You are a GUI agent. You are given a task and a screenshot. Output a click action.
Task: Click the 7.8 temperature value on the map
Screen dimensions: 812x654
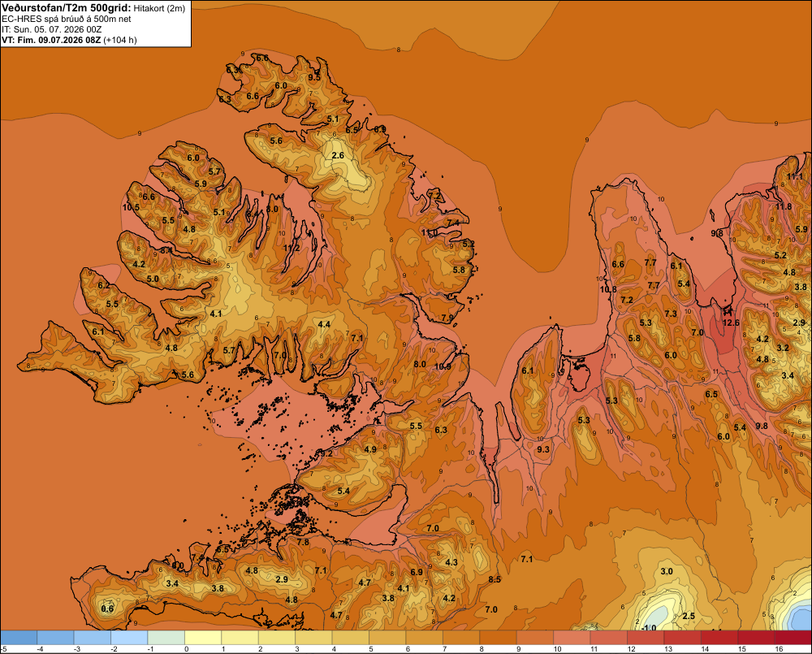pos(302,542)
